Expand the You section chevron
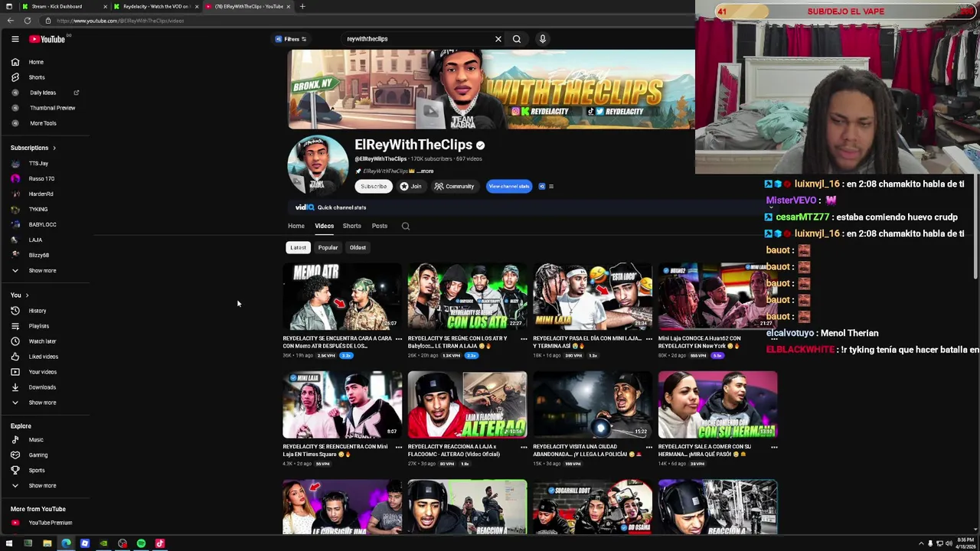Image resolution: width=980 pixels, height=551 pixels. tap(27, 295)
